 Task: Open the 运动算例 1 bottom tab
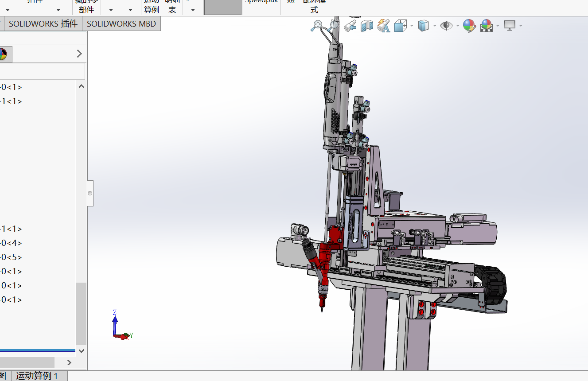tap(37, 376)
